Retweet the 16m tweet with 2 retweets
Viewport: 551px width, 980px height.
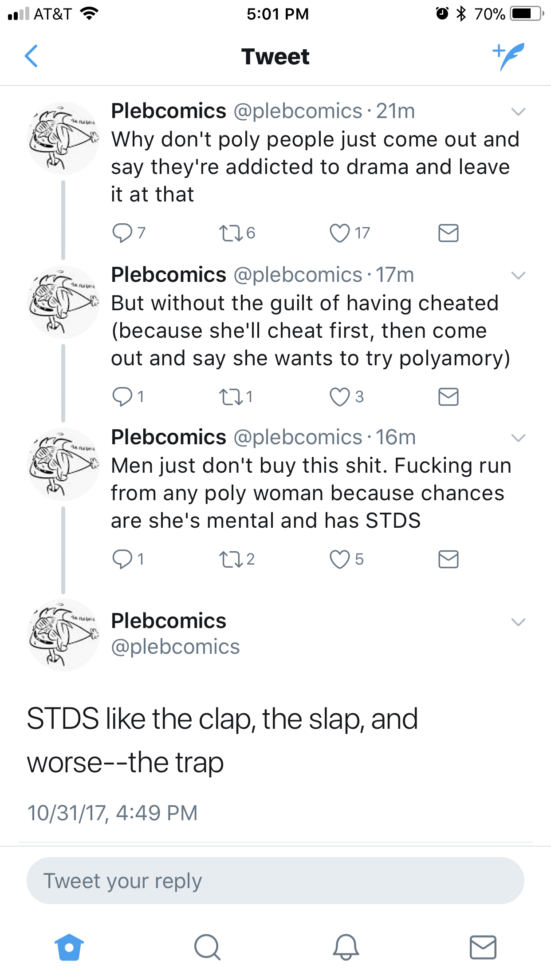(x=231, y=559)
